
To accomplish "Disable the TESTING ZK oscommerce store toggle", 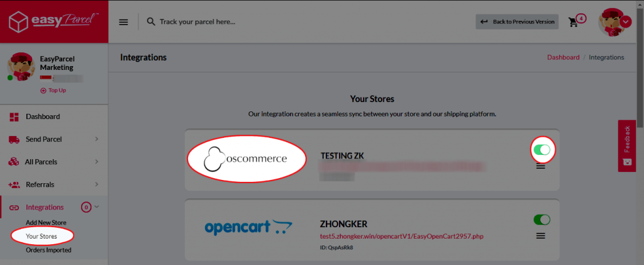I will pos(542,150).
